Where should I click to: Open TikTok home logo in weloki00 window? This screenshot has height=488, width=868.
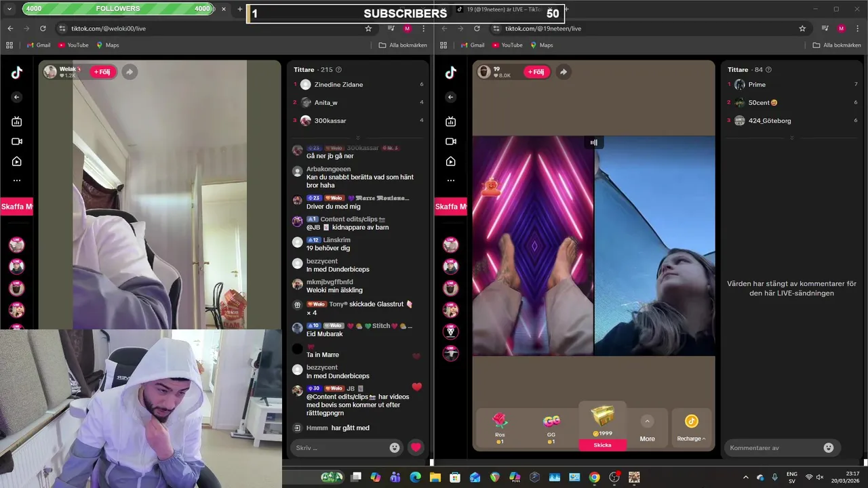(17, 73)
